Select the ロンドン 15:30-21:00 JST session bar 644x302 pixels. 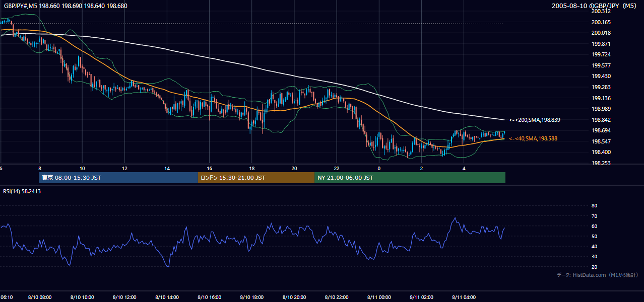point(256,178)
